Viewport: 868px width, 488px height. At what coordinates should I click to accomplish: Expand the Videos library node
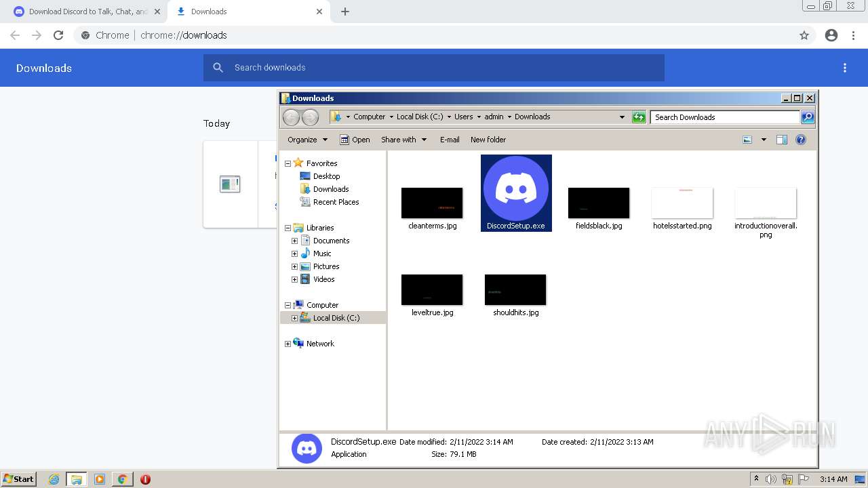point(294,279)
